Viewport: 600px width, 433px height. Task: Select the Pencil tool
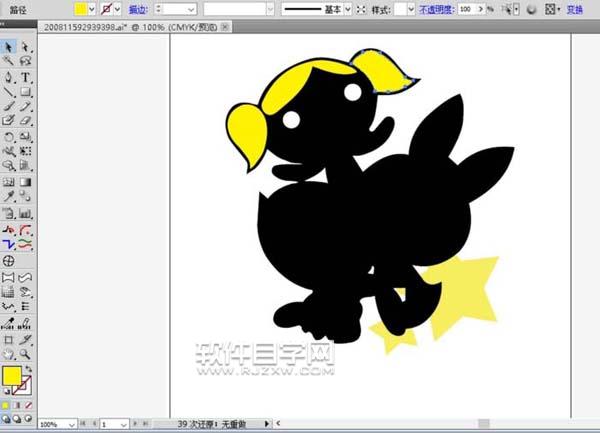pyautogui.click(x=25, y=106)
